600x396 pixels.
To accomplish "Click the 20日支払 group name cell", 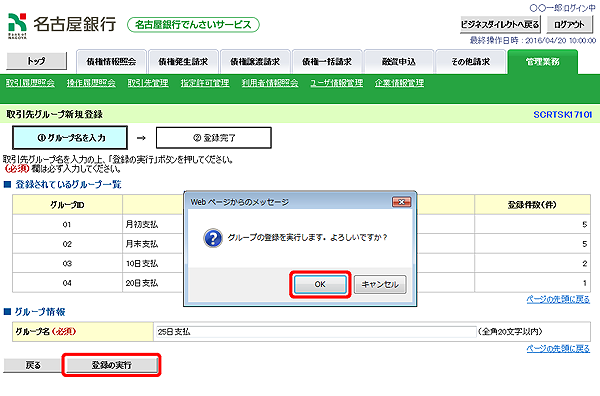I will (142, 283).
